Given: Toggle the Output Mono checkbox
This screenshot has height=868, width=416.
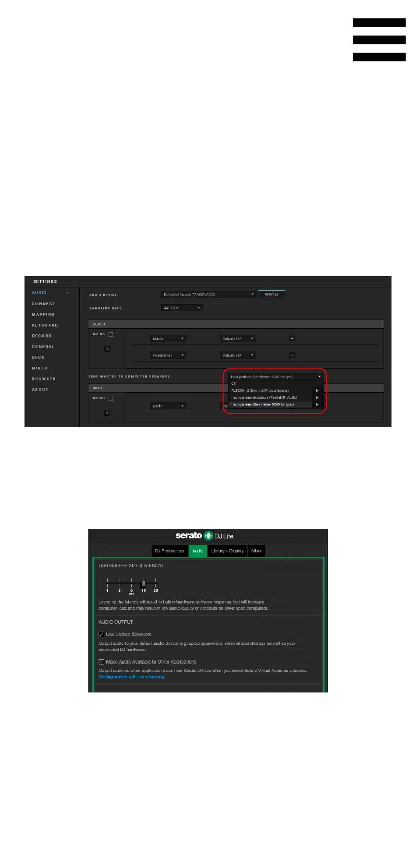Looking at the screenshot, I should click(x=111, y=334).
